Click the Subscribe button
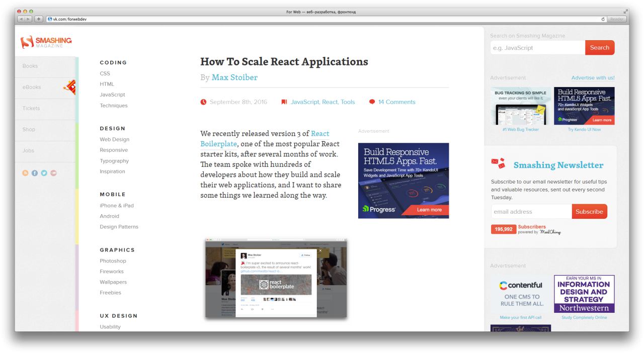This screenshot has width=644, height=353. 589,212
